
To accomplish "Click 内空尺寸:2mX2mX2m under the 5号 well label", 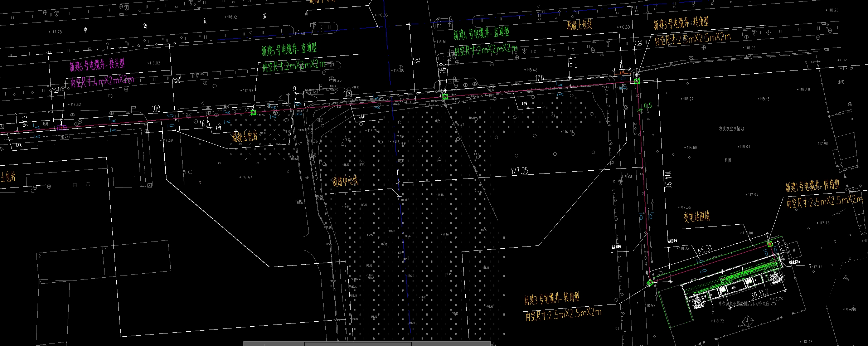I will point(294,65).
